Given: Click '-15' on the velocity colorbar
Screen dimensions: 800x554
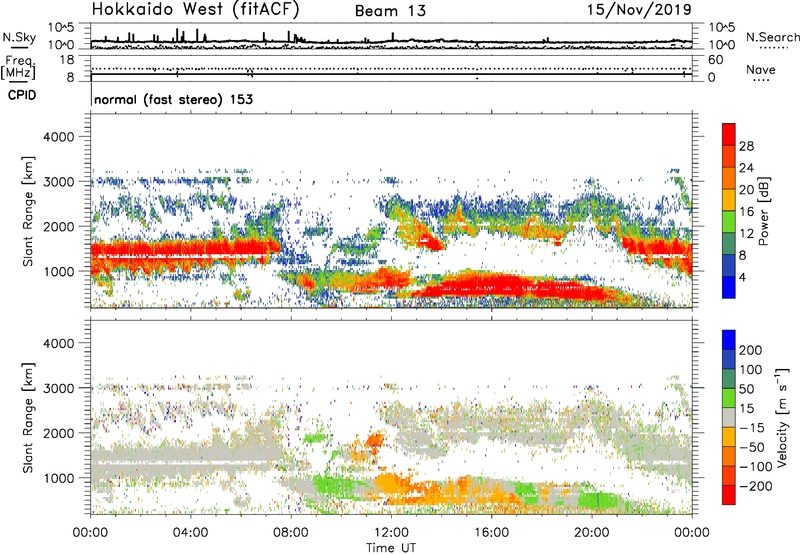Looking at the screenshot, I should 752,428.
